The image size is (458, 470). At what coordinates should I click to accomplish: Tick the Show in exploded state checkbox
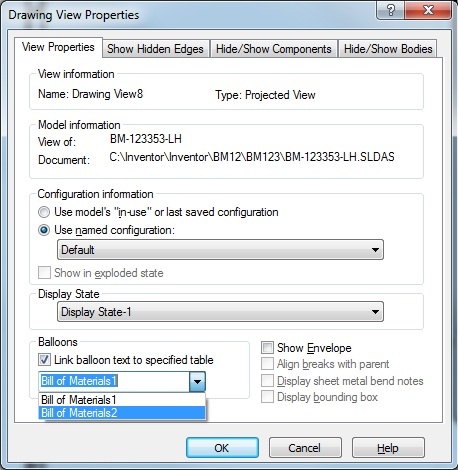[44, 273]
